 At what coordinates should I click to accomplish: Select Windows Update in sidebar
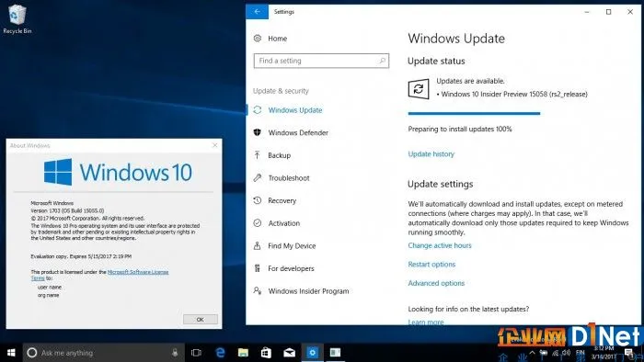point(295,110)
